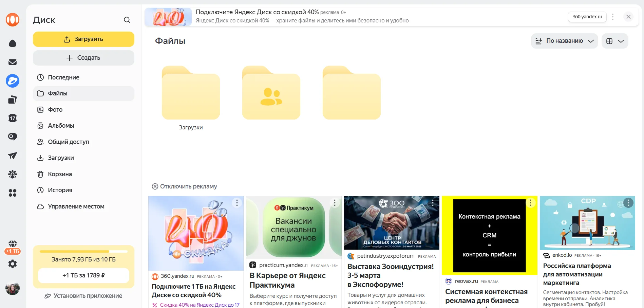Image resolution: width=644 pixels, height=308 pixels.
Task: Open three-dot menu on enkod.io ad card
Action: (628, 203)
